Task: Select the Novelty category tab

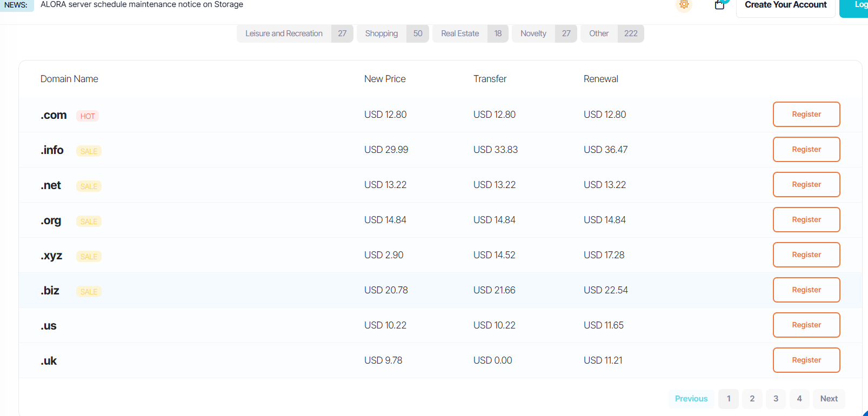Action: pos(544,33)
